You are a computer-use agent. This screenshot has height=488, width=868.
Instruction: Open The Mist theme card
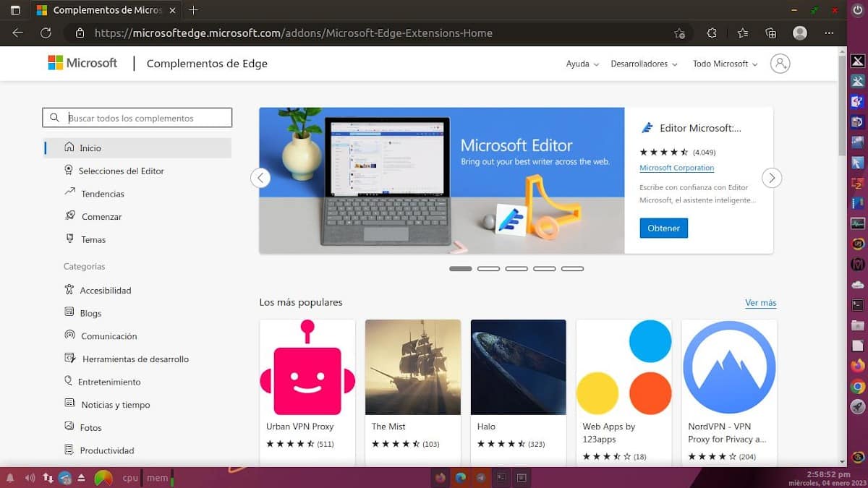tap(413, 392)
